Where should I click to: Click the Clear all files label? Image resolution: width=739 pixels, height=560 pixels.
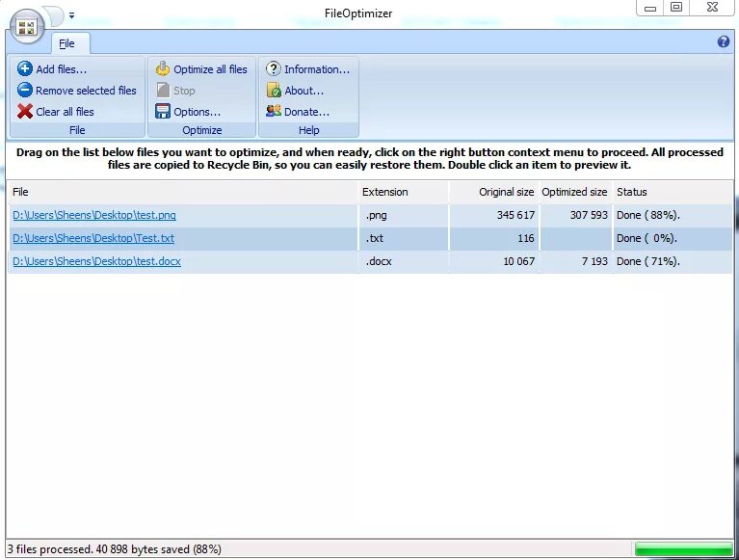[66, 112]
